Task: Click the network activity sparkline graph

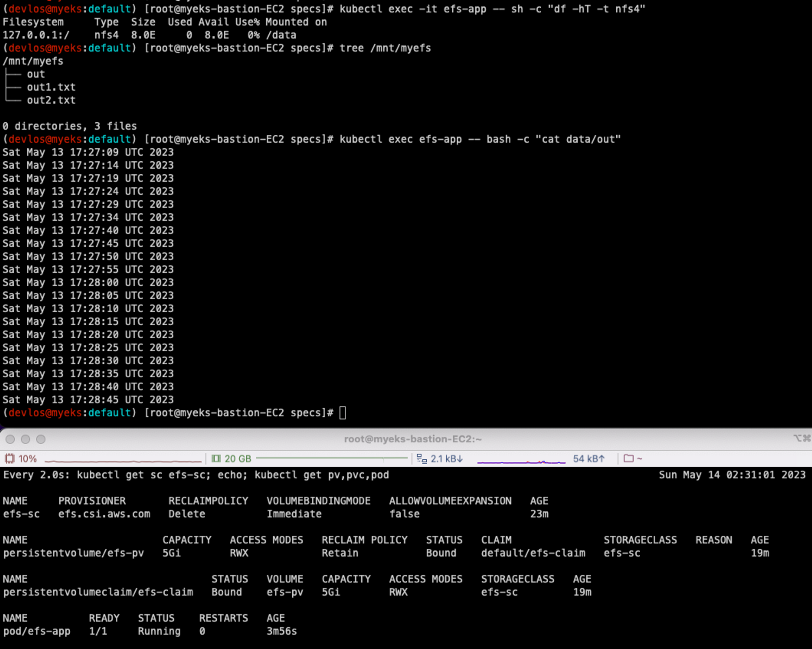Action: pos(521,461)
